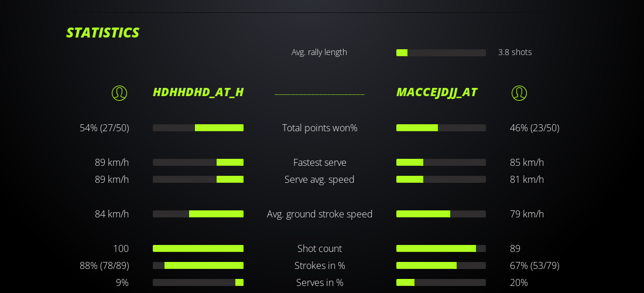Click the 54% (27/50) value
This screenshot has height=293, width=644.
[104, 128]
